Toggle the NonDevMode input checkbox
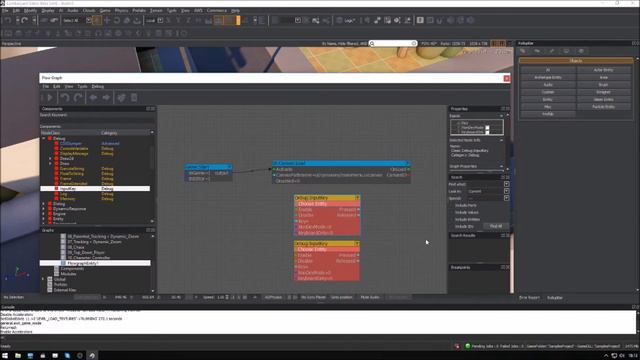The width and height of the screenshot is (640, 360). coord(487,128)
